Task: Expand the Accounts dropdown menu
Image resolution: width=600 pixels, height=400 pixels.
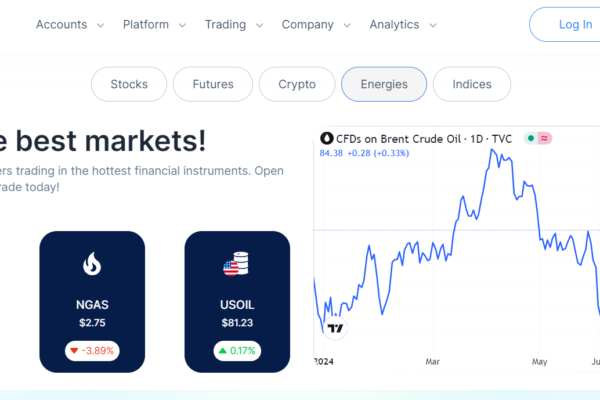Action: (x=70, y=24)
